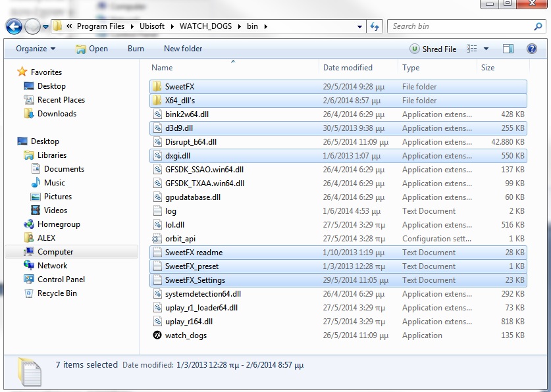
Task: Click the Shred File button
Action: [x=433, y=49]
